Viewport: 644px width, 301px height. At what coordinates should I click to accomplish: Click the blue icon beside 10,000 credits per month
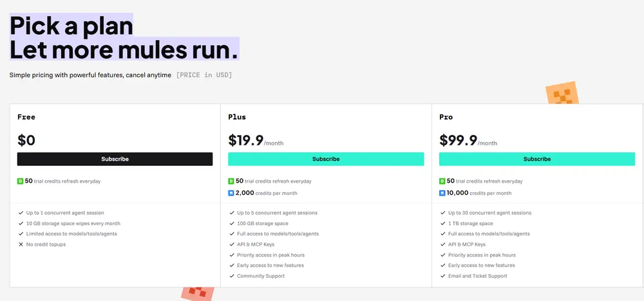[x=442, y=193]
